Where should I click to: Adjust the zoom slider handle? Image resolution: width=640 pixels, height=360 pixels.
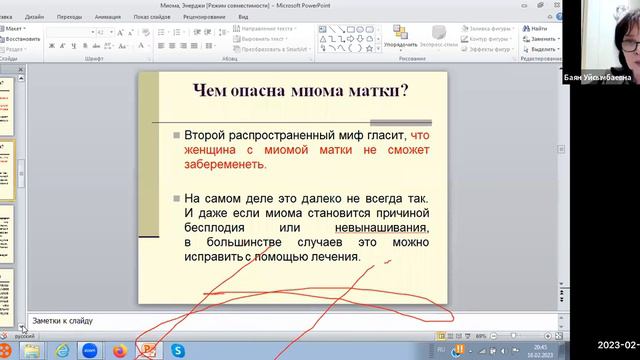[x=513, y=336]
